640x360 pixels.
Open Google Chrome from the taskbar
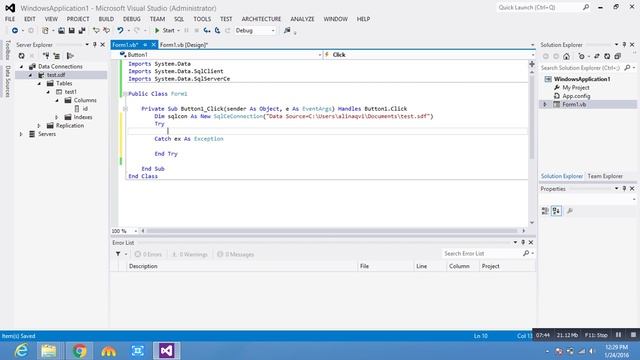click(80, 351)
